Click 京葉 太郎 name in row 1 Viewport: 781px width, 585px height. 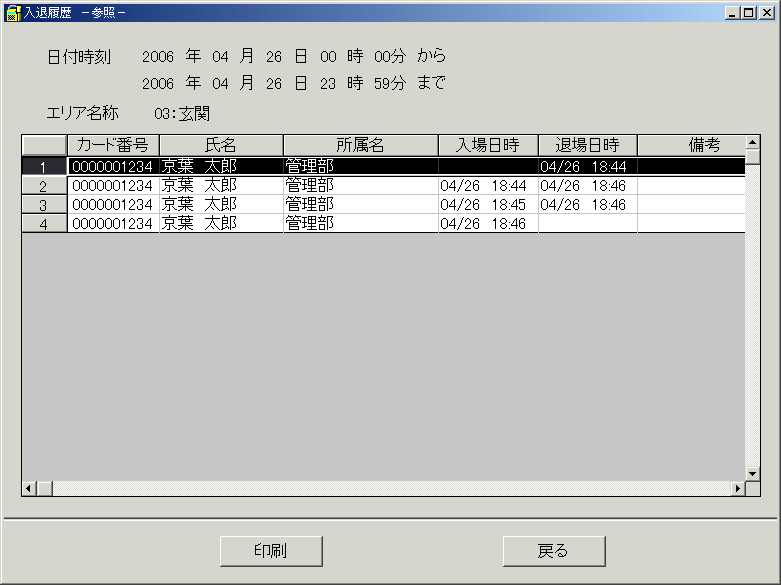(x=221, y=166)
